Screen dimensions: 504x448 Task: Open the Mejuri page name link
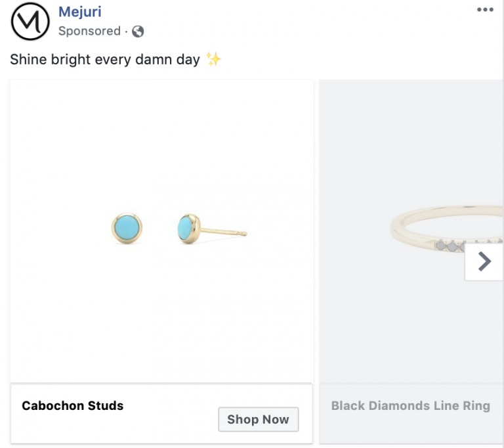coord(79,11)
